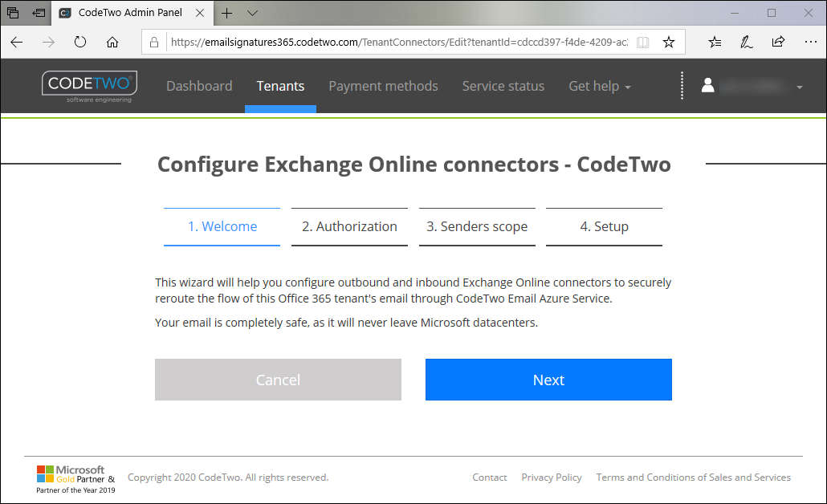Screen dimensions: 827x504
Task: Add the page to favorites via star icon
Action: (x=669, y=42)
